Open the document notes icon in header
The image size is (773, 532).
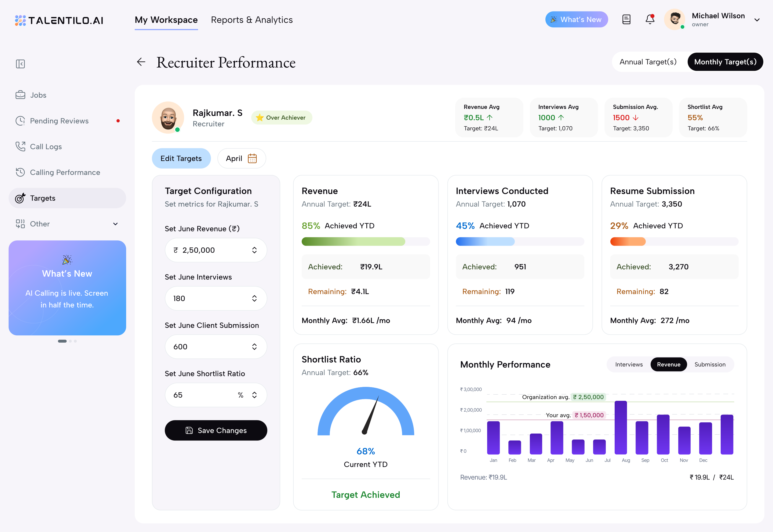click(626, 19)
